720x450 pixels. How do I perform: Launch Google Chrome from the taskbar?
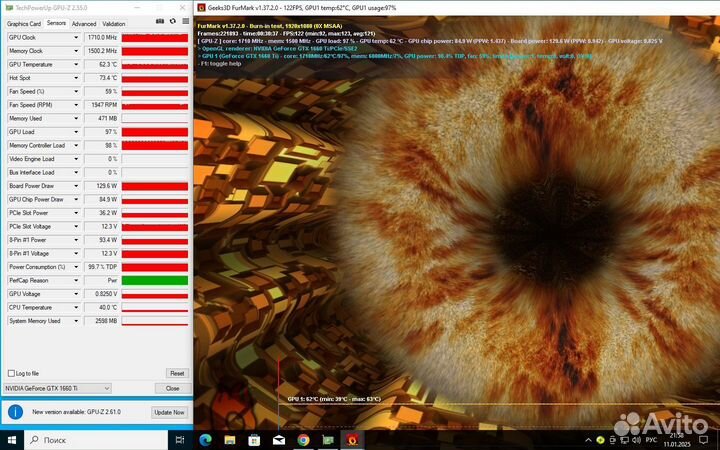303,440
